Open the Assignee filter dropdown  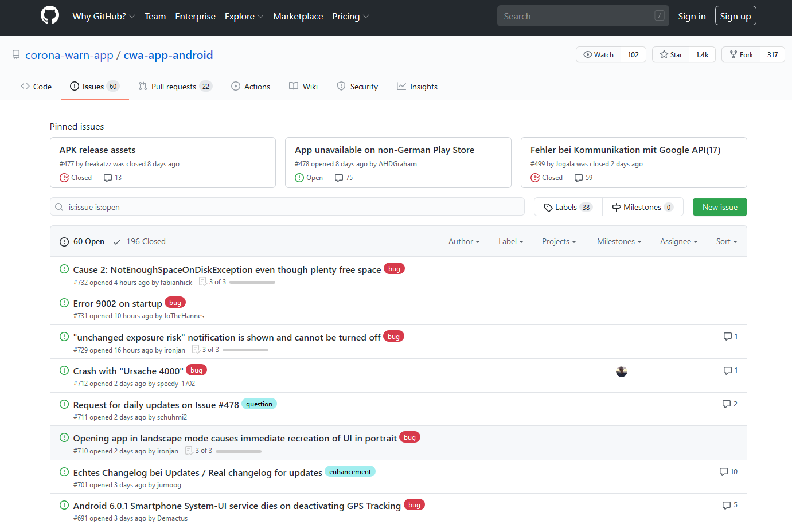click(679, 241)
